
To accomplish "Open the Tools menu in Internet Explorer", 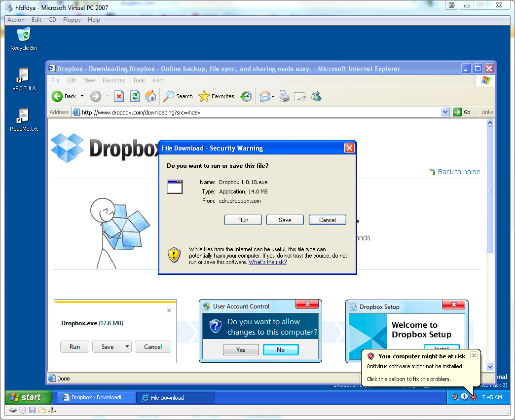I will (139, 80).
